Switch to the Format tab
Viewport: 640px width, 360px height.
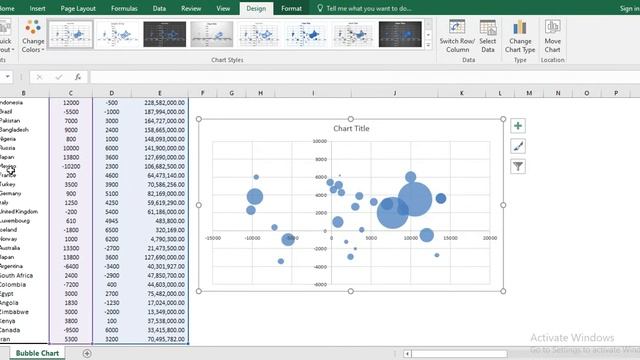(291, 8)
